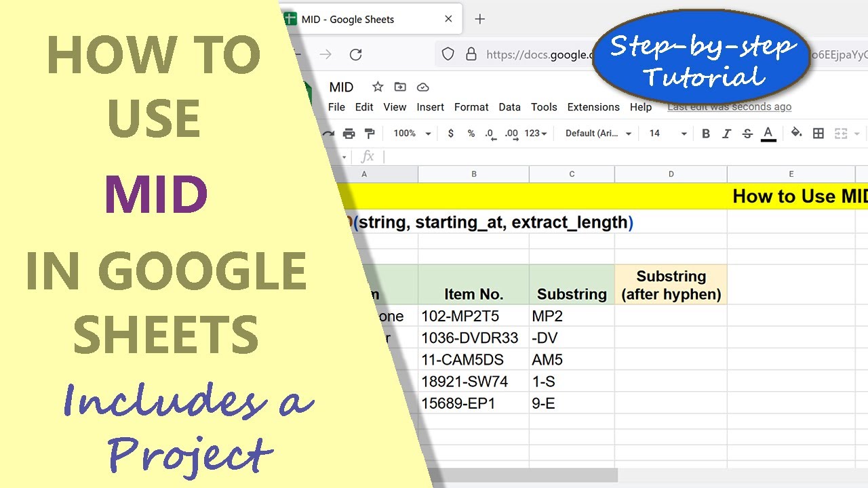This screenshot has height=488, width=868.
Task: Open the File menu
Action: pyautogui.click(x=336, y=107)
